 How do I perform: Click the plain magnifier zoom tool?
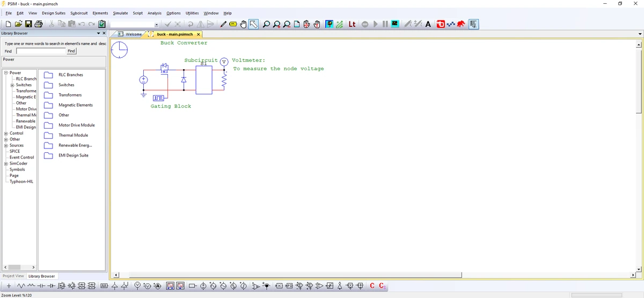coord(267,24)
